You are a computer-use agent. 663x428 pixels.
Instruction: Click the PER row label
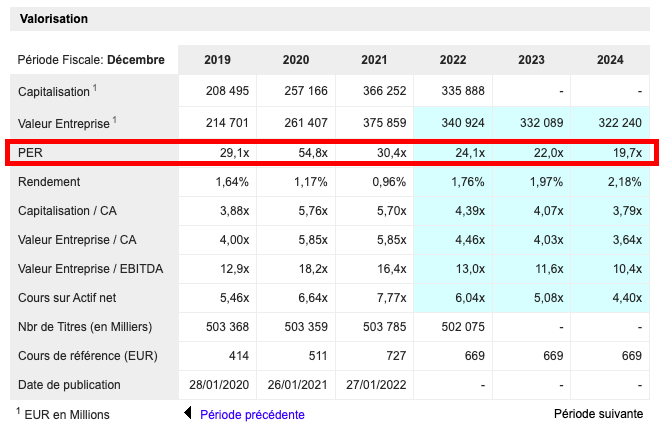30,152
